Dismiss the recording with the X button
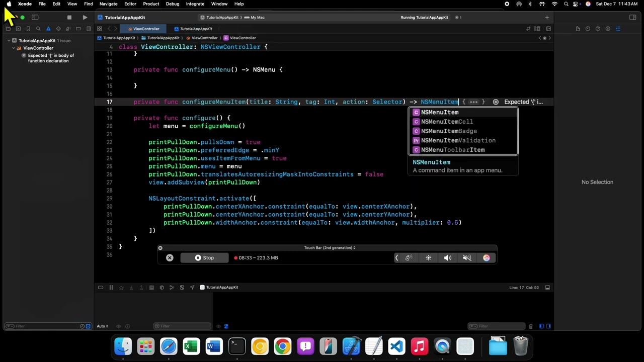Image resolution: width=644 pixels, height=362 pixels. [170, 258]
